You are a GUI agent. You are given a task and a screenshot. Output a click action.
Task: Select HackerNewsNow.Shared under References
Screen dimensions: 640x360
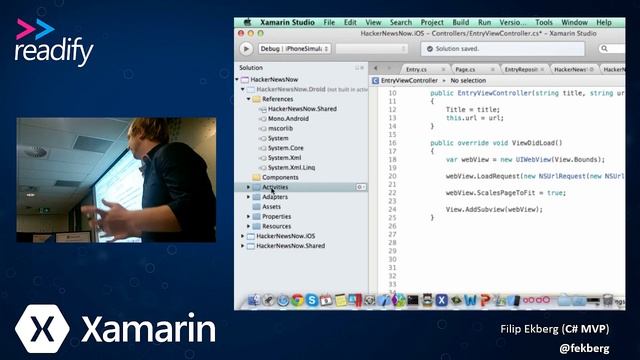302,109
